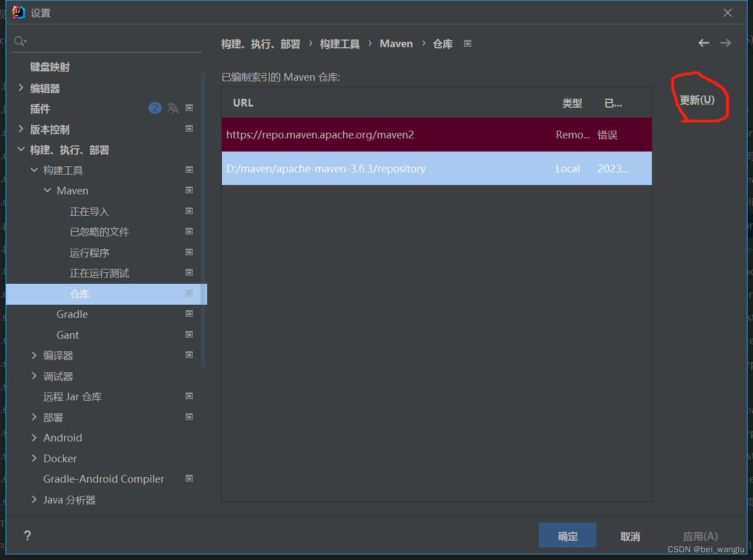Click project icon in Gradle-Android Compiler row
This screenshot has height=560, width=753.
coord(189,479)
